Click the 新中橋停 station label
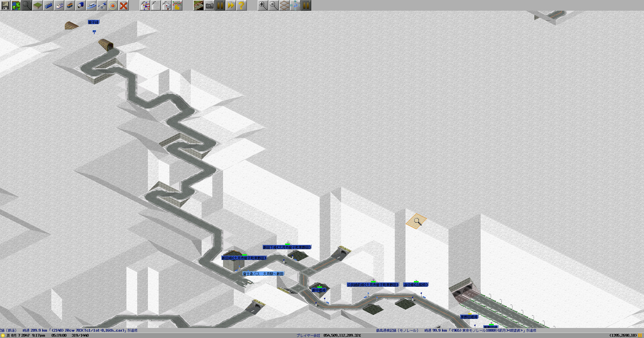Viewport: 644px width, 338px height. [319, 290]
